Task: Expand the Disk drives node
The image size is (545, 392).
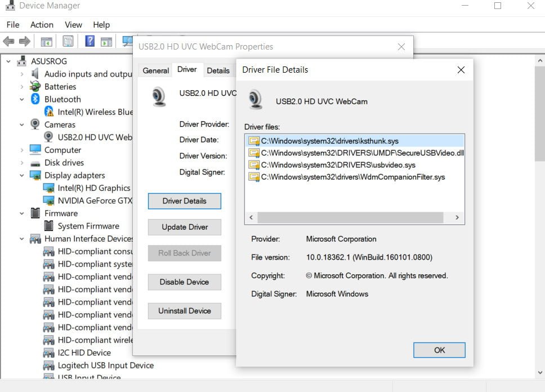Action: tap(22, 162)
